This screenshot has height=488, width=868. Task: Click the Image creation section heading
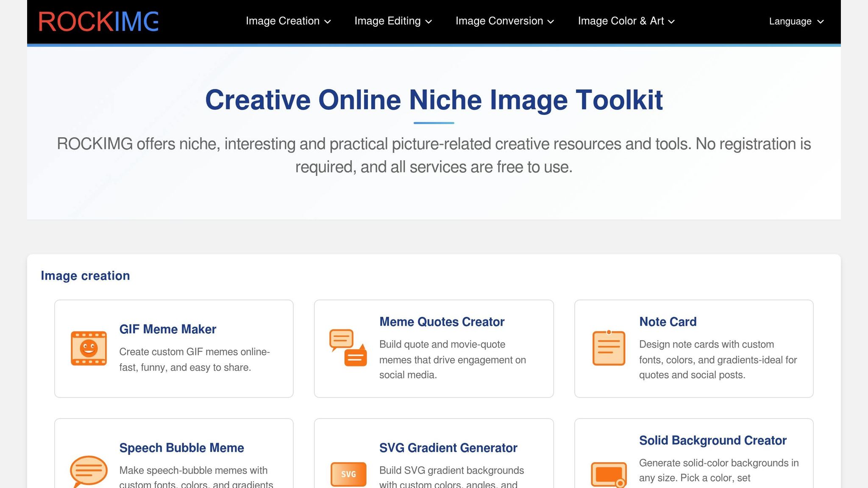pos(85,276)
